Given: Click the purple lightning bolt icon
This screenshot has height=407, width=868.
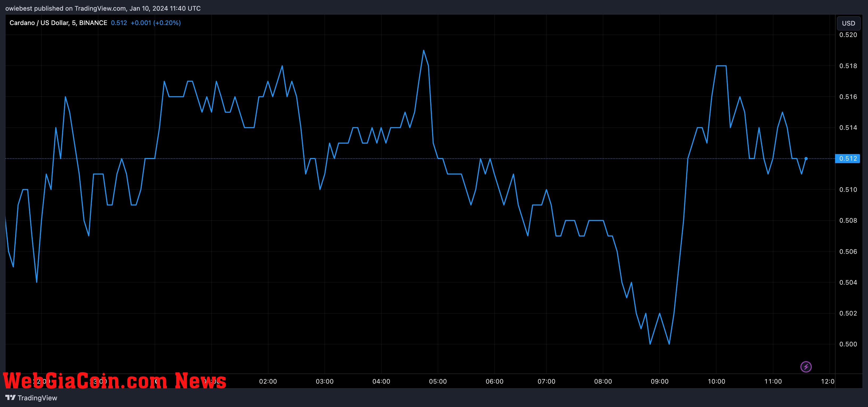Looking at the screenshot, I should pyautogui.click(x=806, y=367).
